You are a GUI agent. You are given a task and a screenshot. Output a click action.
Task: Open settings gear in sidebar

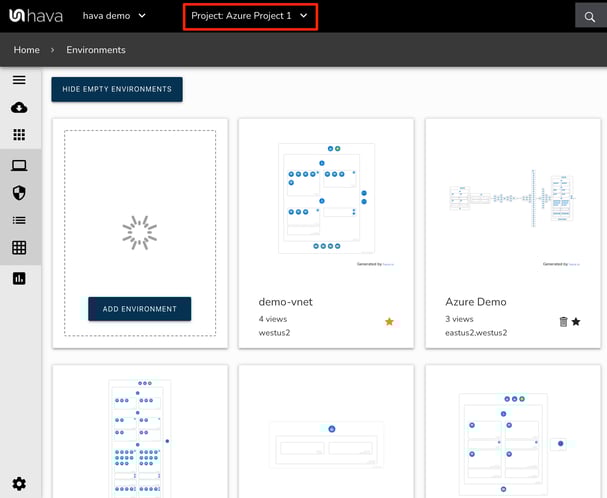(19, 484)
